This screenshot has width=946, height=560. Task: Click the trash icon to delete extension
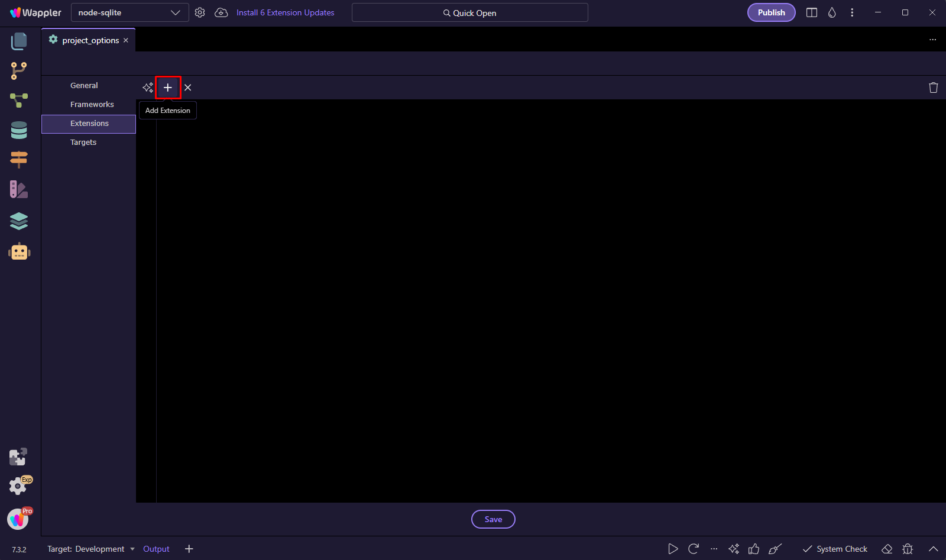(933, 88)
